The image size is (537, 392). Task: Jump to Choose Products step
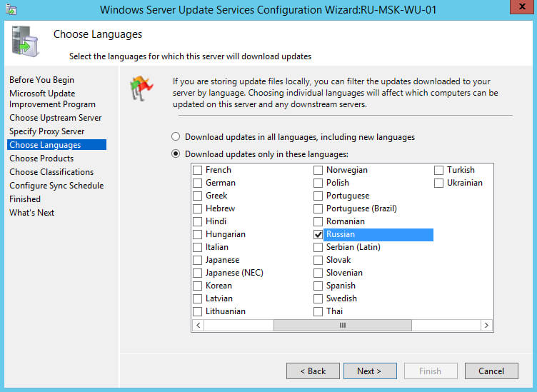(41, 159)
